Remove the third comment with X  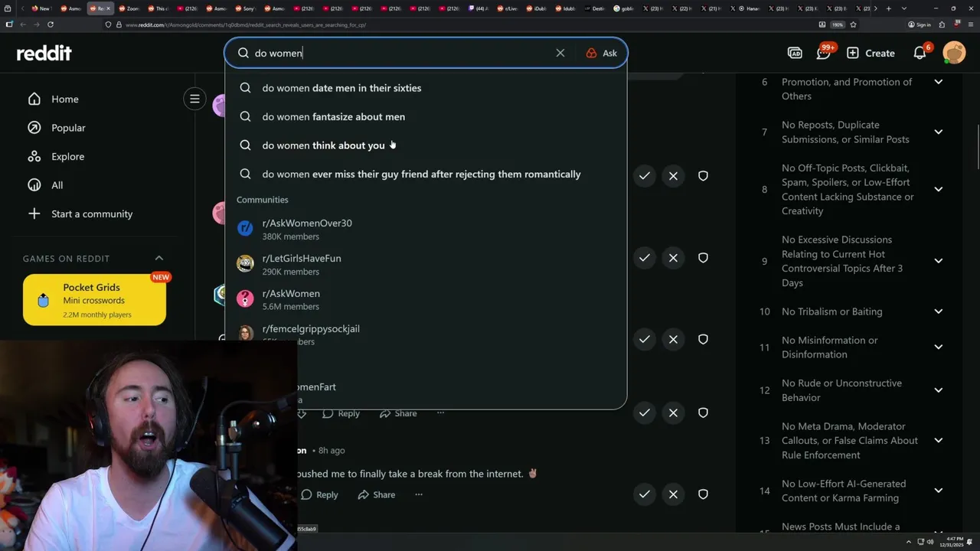673,339
